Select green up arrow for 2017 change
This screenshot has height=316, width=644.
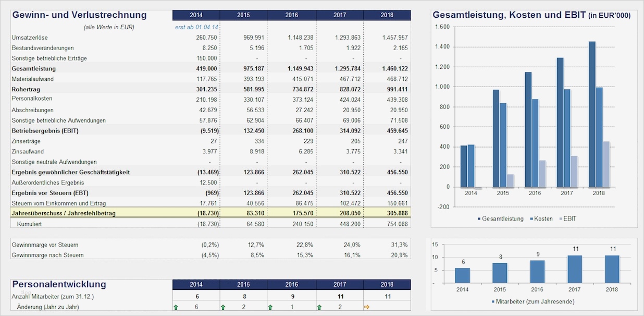(318, 307)
